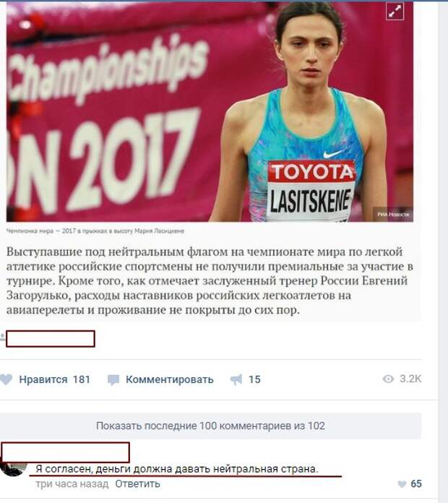448x503 pixels.
Task: Click the small person icon beside redacted name
Action: point(3,338)
